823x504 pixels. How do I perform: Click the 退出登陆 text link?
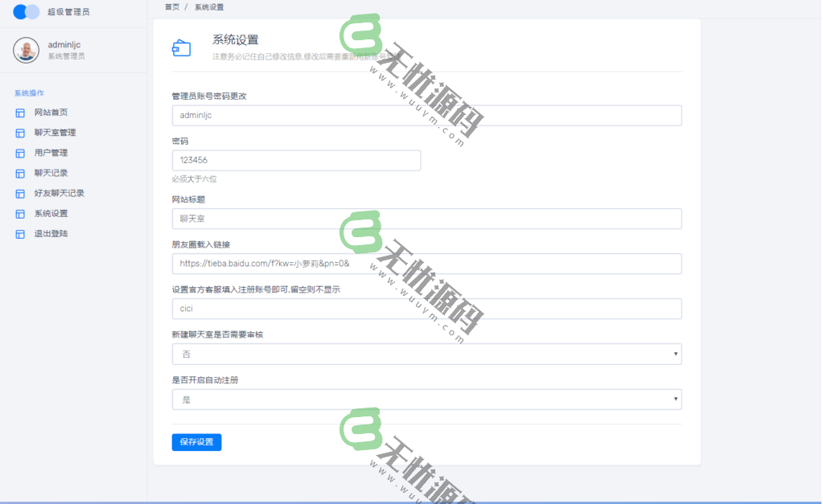(49, 234)
